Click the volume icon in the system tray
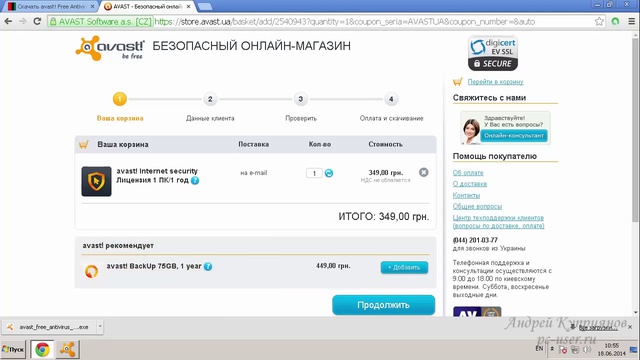The height and width of the screenshot is (360, 640). pyautogui.click(x=587, y=350)
